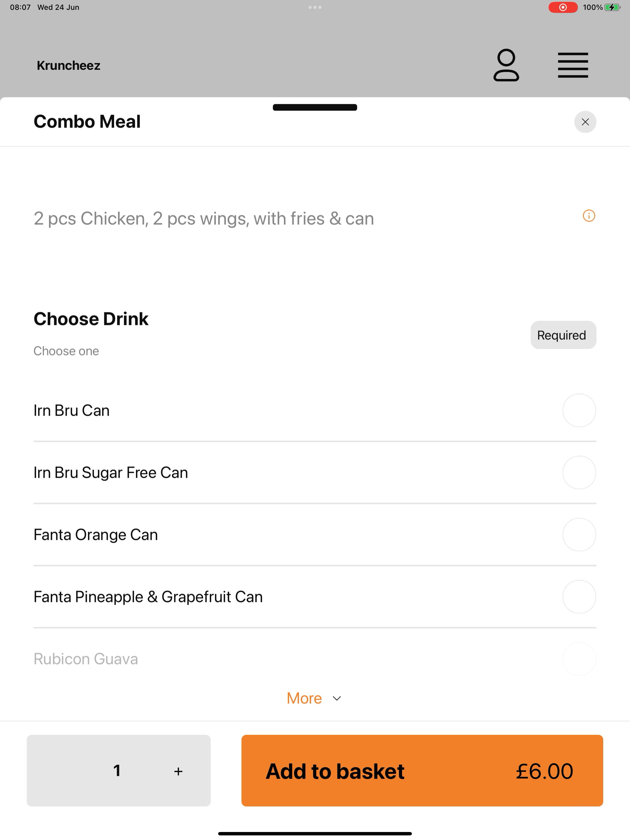Tap the battery status icon

click(612, 7)
